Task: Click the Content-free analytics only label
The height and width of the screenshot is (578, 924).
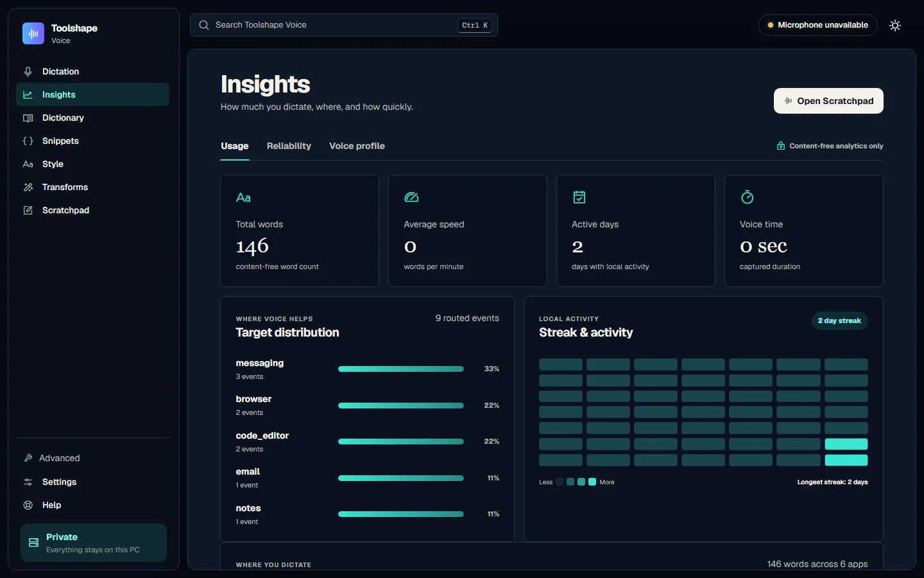Action: [x=836, y=146]
